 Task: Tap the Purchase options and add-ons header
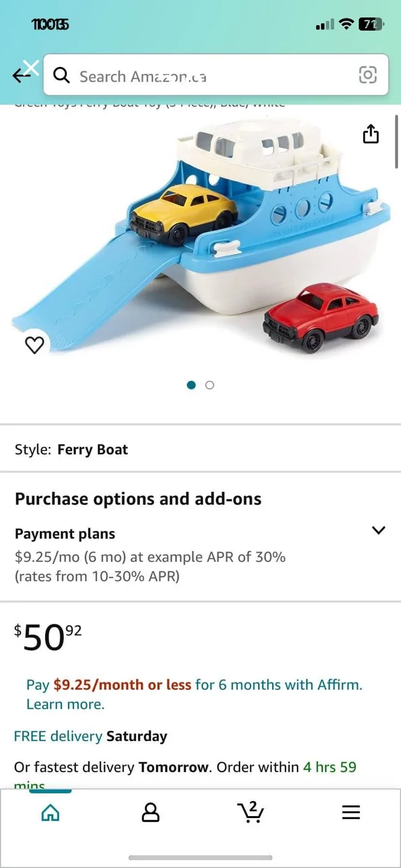point(138,498)
